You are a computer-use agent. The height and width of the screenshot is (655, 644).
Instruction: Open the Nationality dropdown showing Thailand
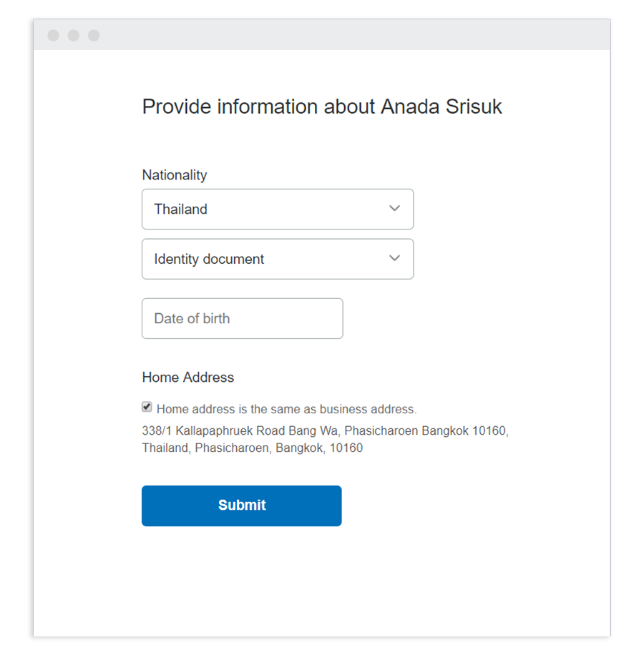coord(277,210)
